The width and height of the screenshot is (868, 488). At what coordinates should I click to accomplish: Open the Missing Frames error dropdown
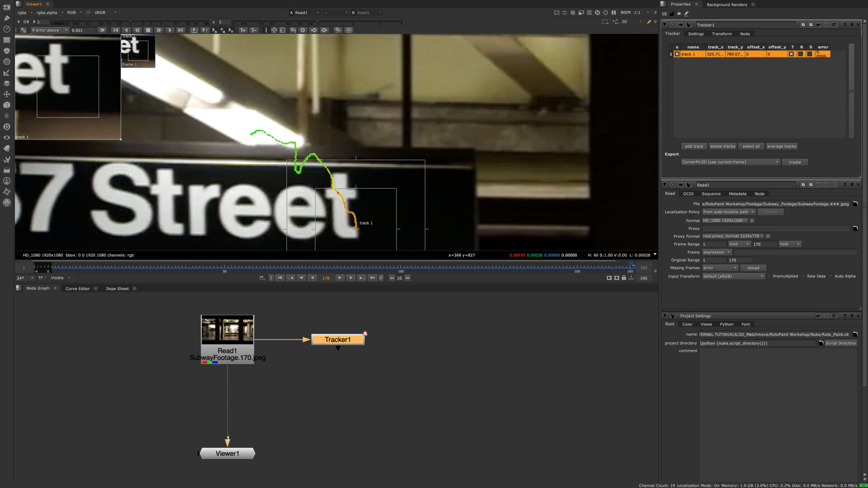pos(720,268)
